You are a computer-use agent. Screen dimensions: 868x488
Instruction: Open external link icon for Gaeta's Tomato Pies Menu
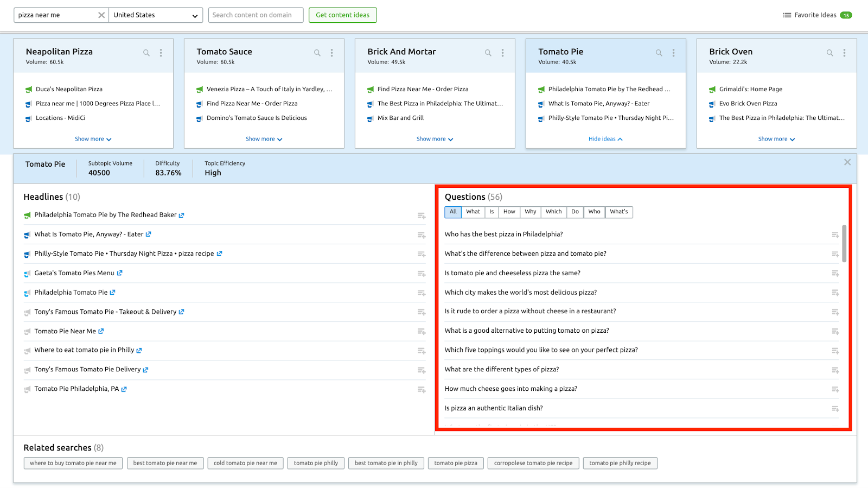[x=120, y=273]
